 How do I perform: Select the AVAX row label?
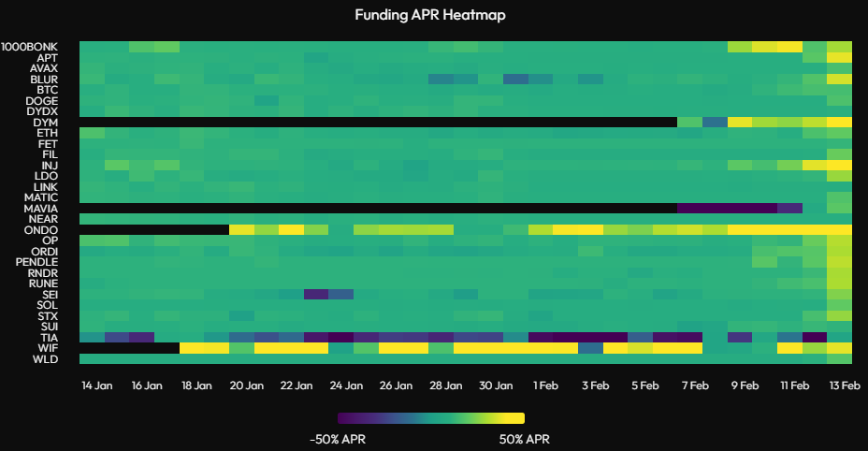pos(44,68)
